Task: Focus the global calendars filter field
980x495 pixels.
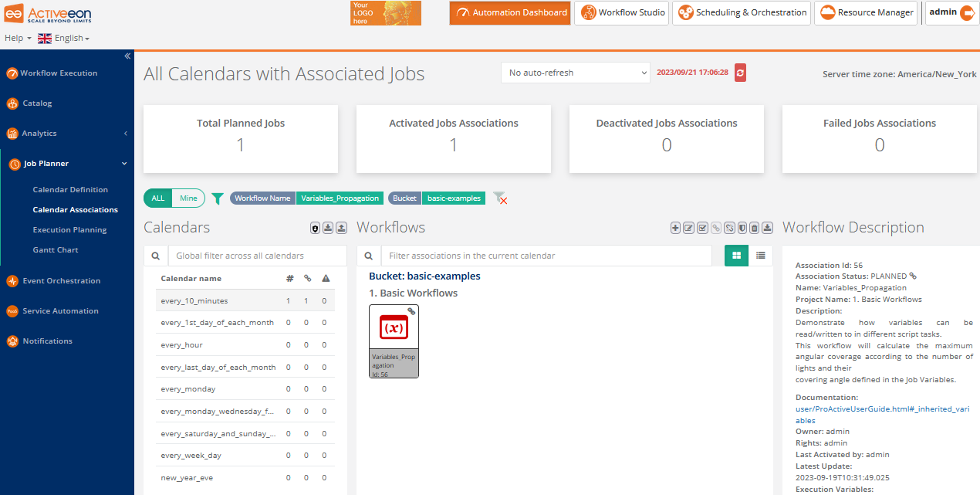Action: (256, 256)
